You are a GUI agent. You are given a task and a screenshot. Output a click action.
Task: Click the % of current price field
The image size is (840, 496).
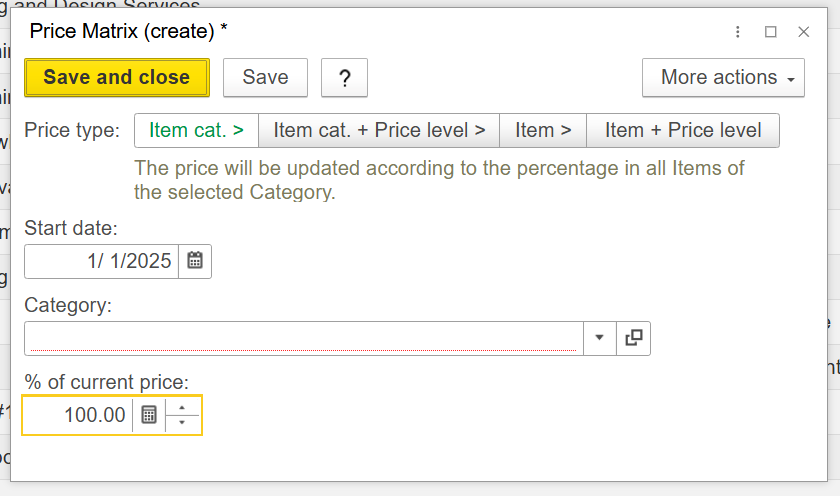(x=78, y=414)
